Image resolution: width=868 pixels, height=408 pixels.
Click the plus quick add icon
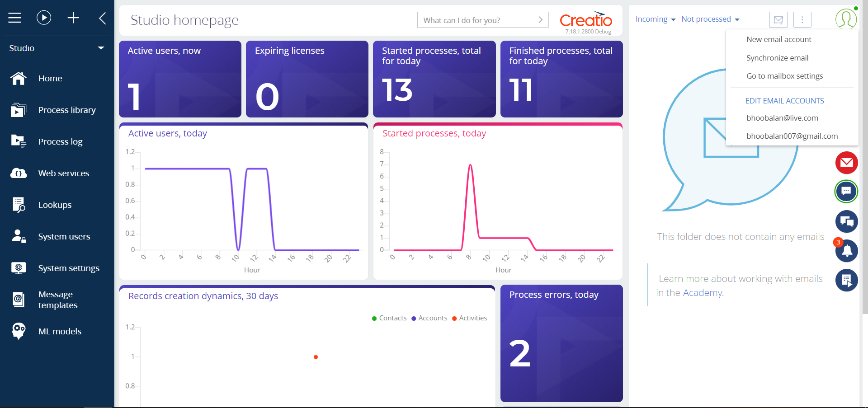[x=73, y=18]
